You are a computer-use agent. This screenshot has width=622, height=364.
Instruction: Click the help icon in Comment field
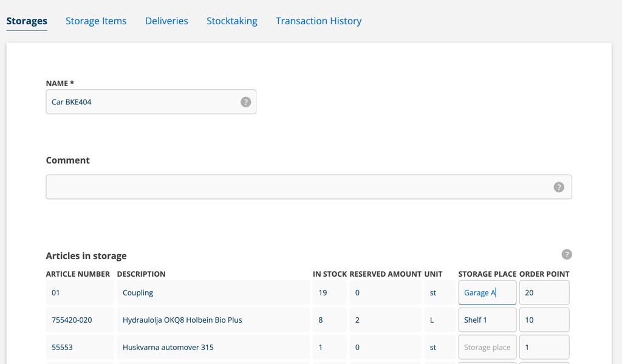[559, 187]
